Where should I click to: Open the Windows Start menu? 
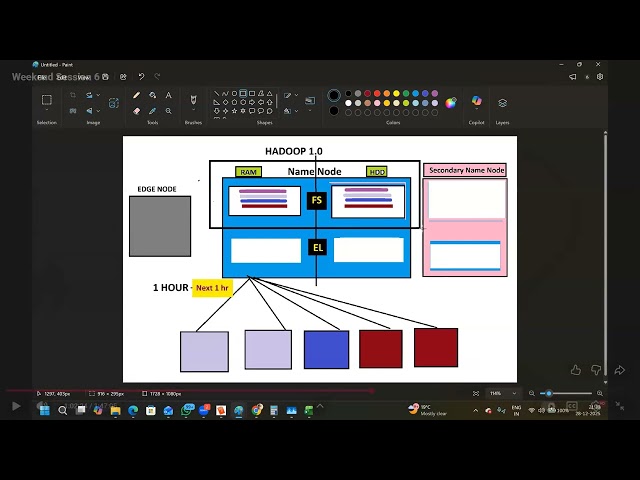[44, 410]
